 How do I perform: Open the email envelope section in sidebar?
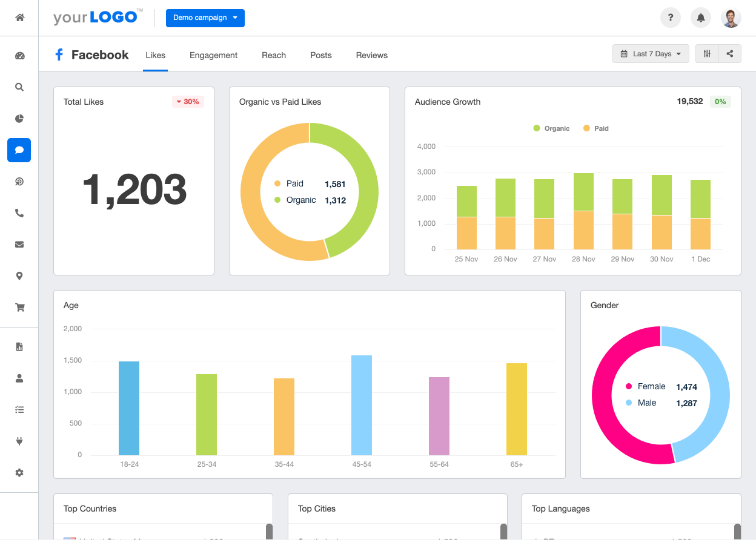pos(19,245)
